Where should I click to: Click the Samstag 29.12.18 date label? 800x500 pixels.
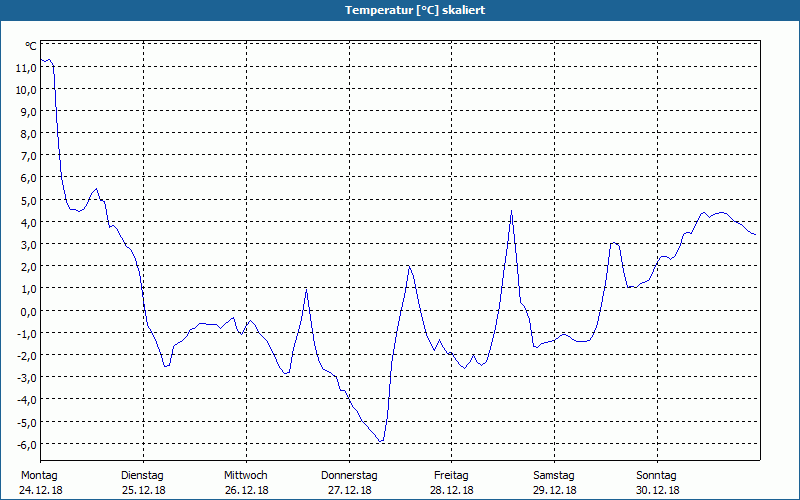(x=554, y=482)
